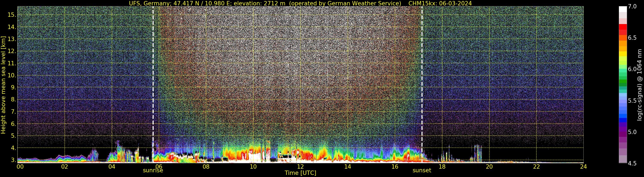Image resolution: width=644 pixels, height=177 pixels.
Task: Click the '11.' height tick label
Action: click(12, 63)
